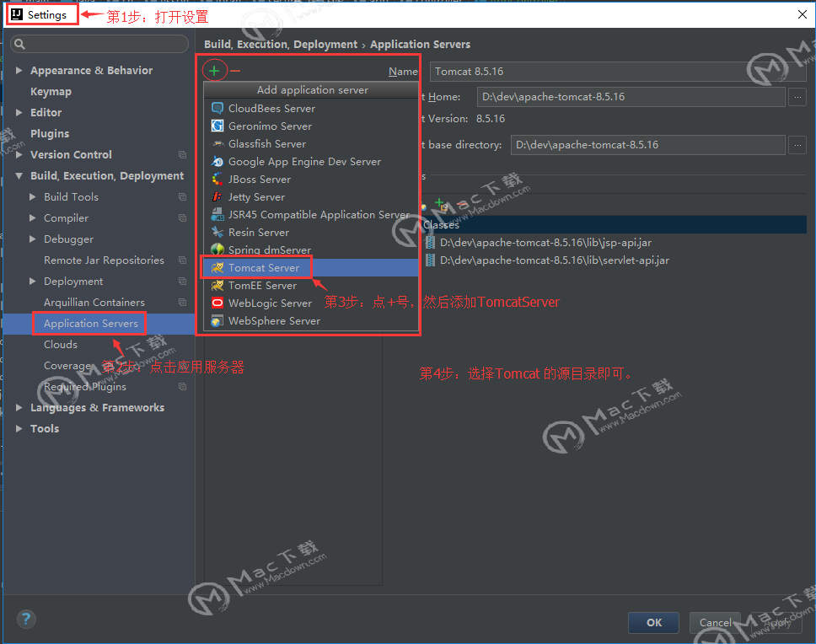Image resolution: width=816 pixels, height=644 pixels.
Task: Click project-level icon beside Deployment
Action: tap(182, 281)
